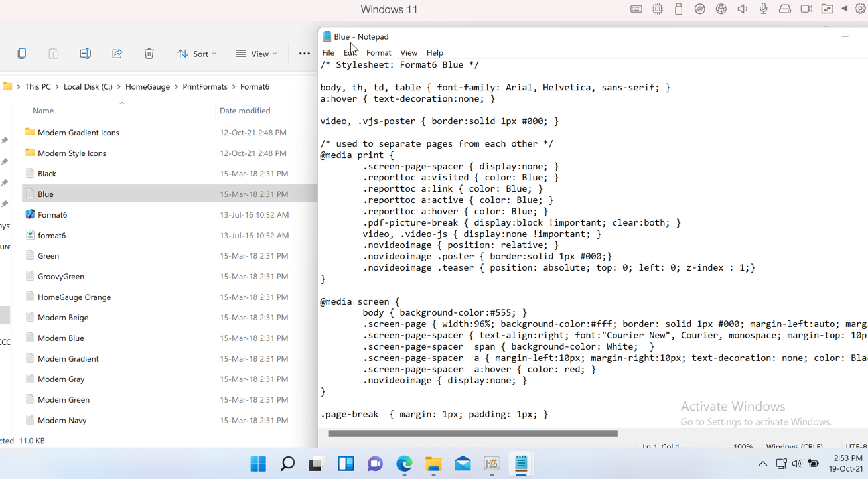The width and height of the screenshot is (868, 479).
Task: Open Windows Start menu from taskbar
Action: pos(258,464)
